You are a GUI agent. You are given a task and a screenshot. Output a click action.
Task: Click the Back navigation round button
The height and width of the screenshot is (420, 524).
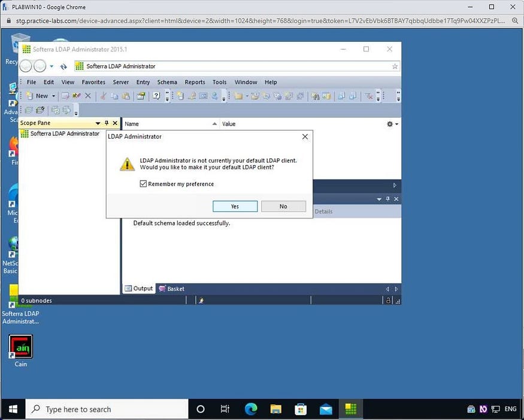point(26,66)
